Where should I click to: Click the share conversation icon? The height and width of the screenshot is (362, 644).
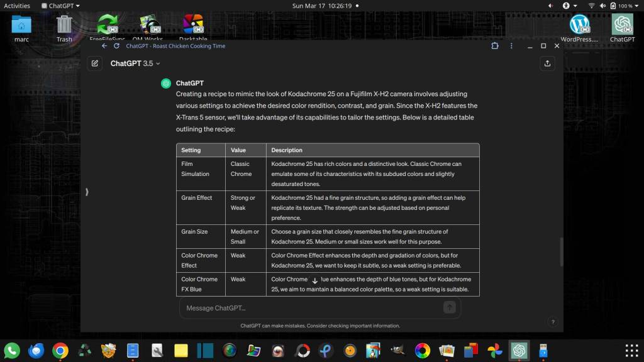coord(548,63)
